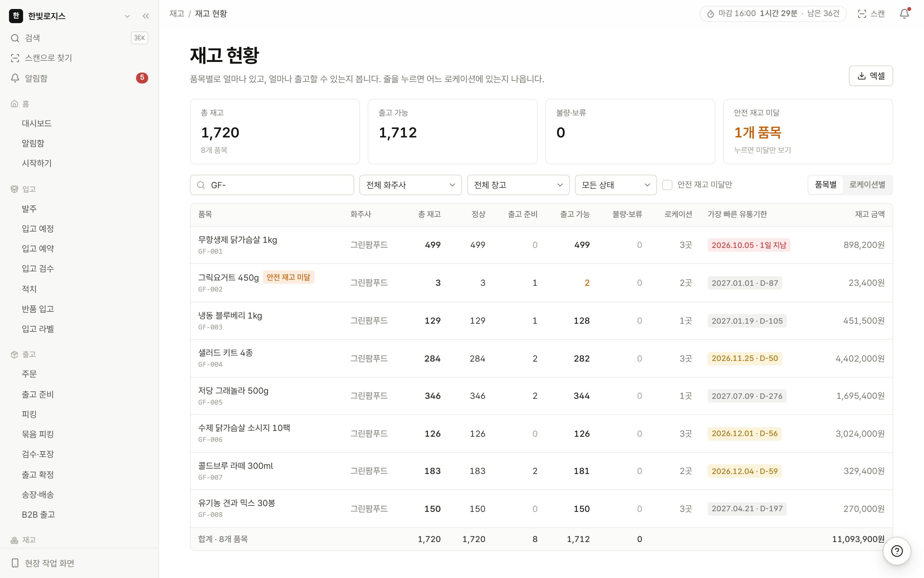Open the 모든 상태 dropdown
Screen dimensions: 924x578
click(x=615, y=185)
